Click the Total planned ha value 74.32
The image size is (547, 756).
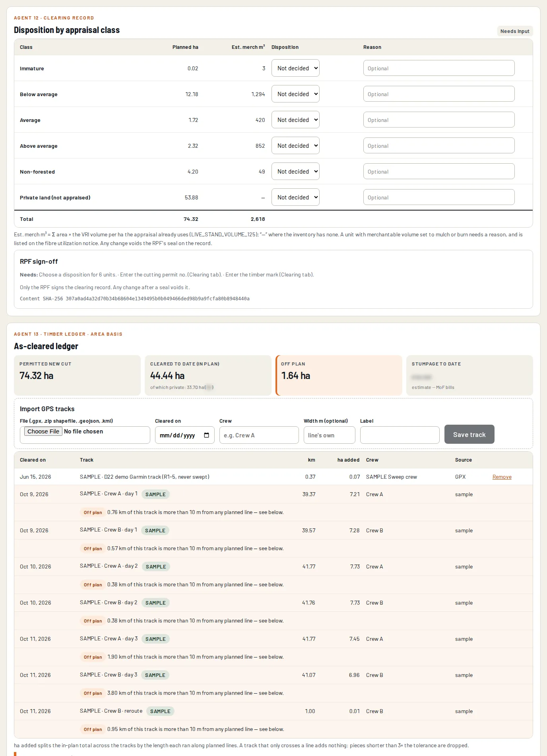[191, 219]
